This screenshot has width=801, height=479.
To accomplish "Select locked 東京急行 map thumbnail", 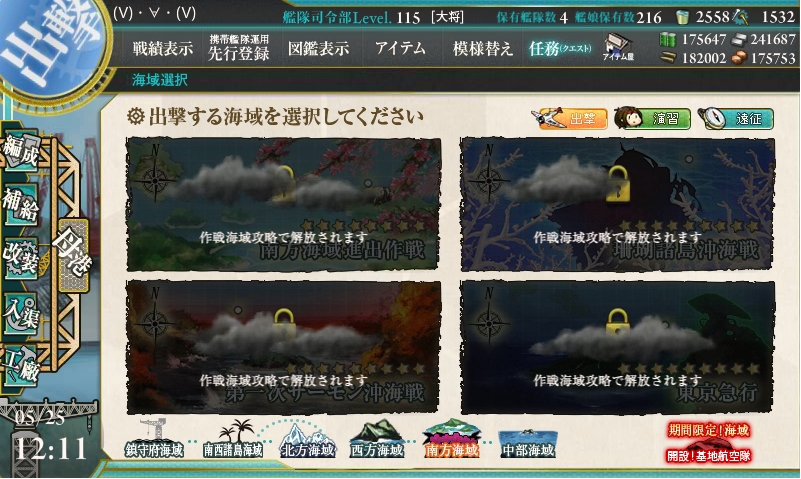I will click(618, 347).
